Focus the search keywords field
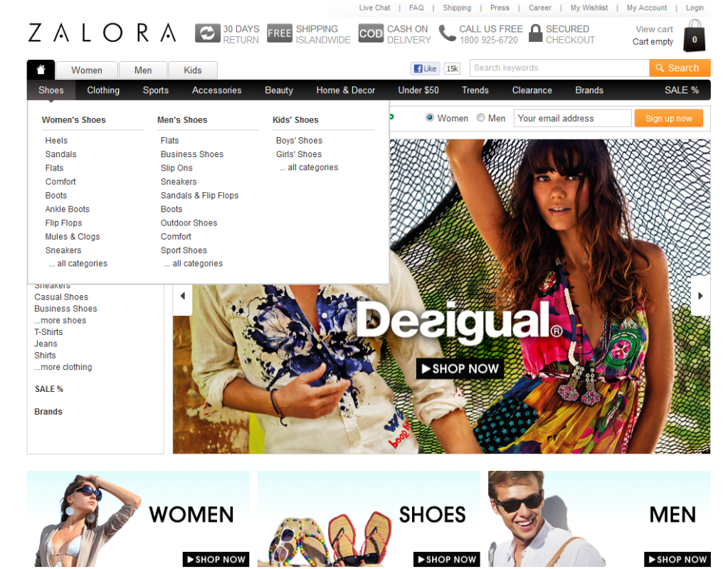The width and height of the screenshot is (728, 569). point(559,68)
